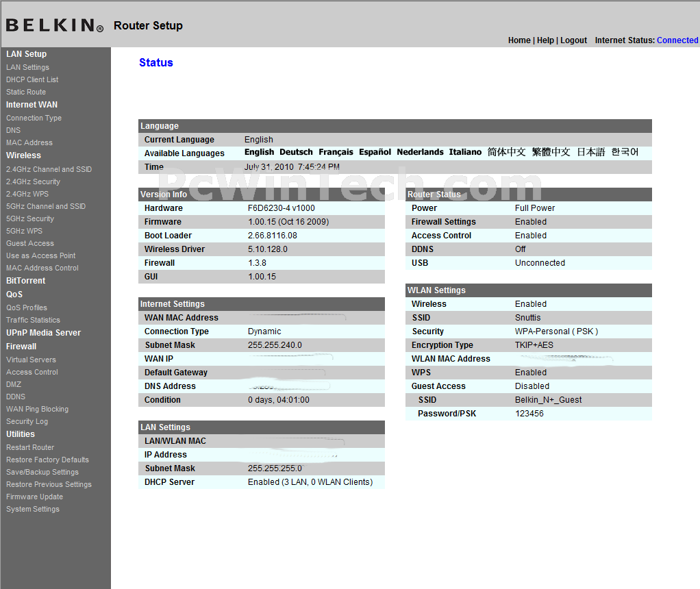Screen dimensions: 700x589
Task: Open Save/Backup Settings
Action: 42,472
